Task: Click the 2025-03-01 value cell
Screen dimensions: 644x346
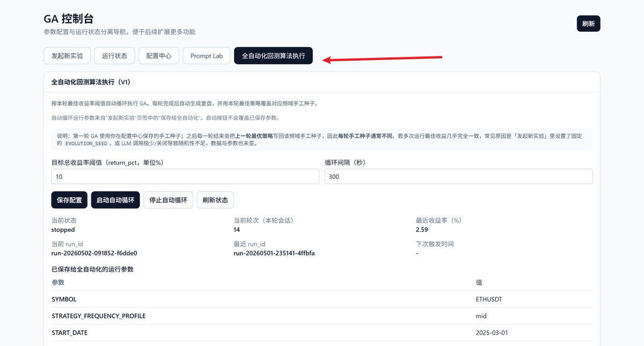Action: point(492,333)
